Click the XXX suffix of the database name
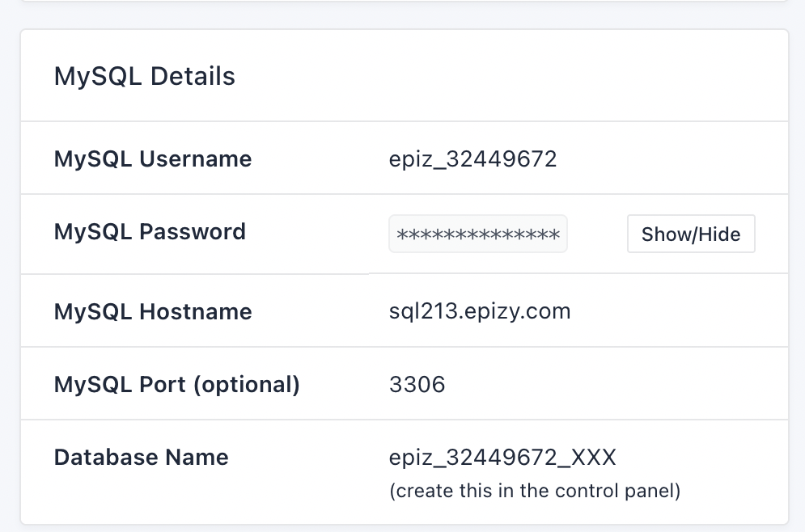805x532 pixels. (594, 457)
